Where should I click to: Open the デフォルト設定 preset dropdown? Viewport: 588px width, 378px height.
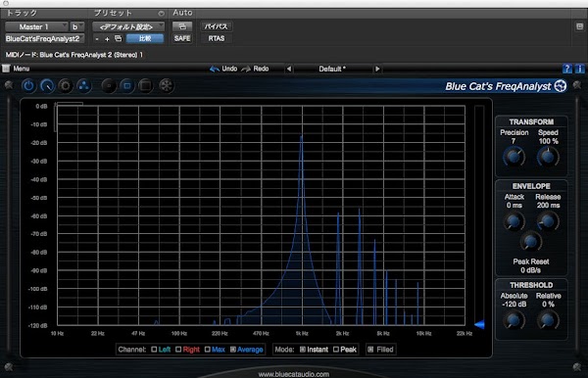(x=128, y=26)
